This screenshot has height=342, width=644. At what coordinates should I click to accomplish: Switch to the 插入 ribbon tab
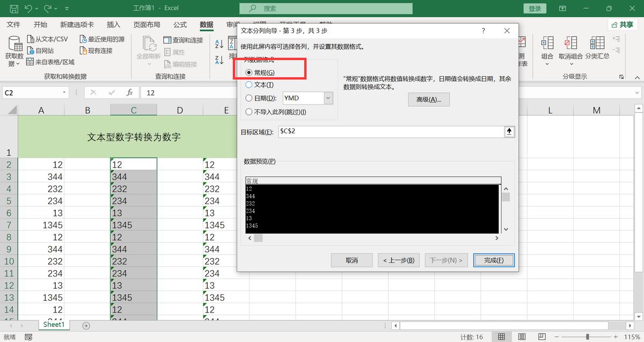coord(113,25)
